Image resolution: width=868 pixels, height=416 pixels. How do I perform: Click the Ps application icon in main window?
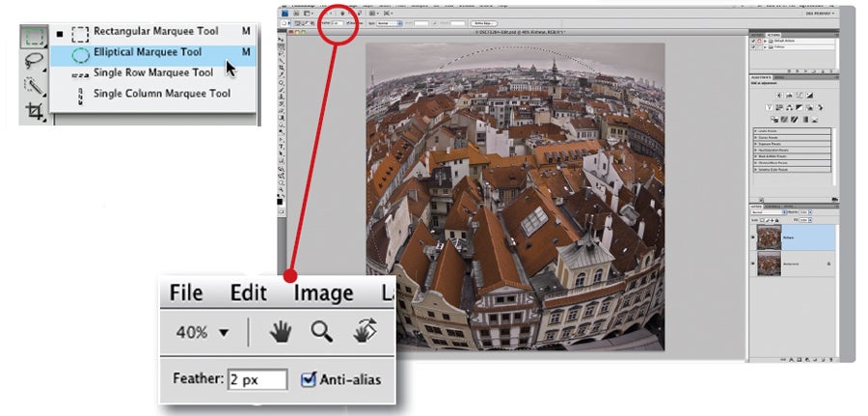285,14
